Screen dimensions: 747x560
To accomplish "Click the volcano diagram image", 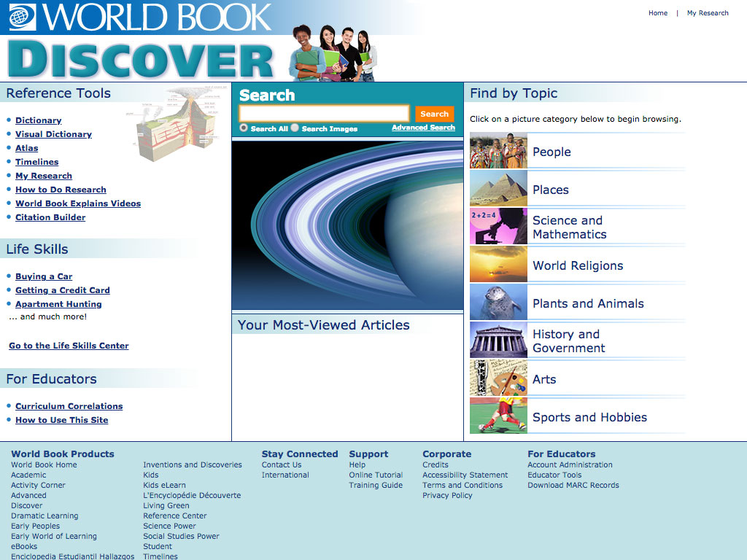I will point(177,124).
